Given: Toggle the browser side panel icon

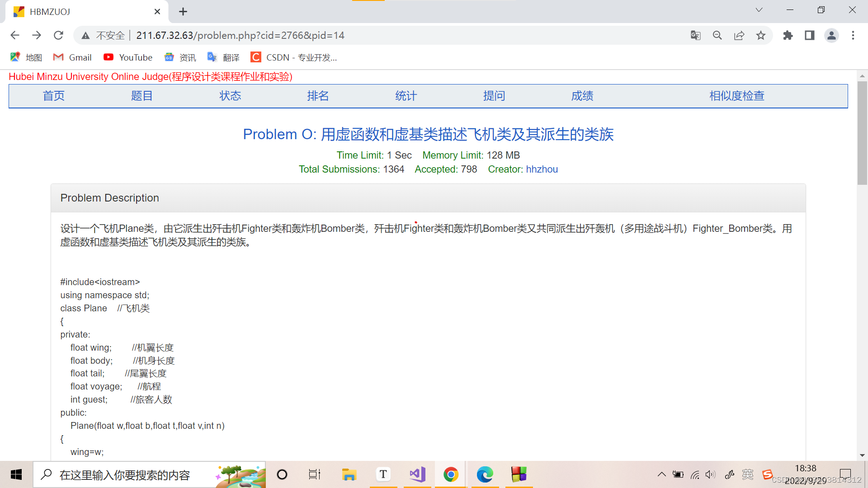Looking at the screenshot, I should coord(810,35).
